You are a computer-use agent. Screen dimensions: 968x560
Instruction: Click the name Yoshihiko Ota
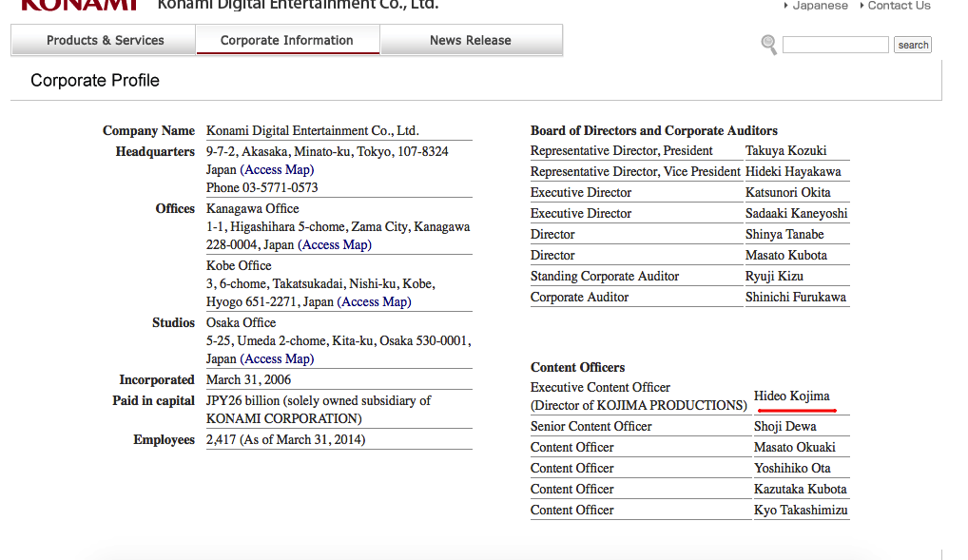792,469
